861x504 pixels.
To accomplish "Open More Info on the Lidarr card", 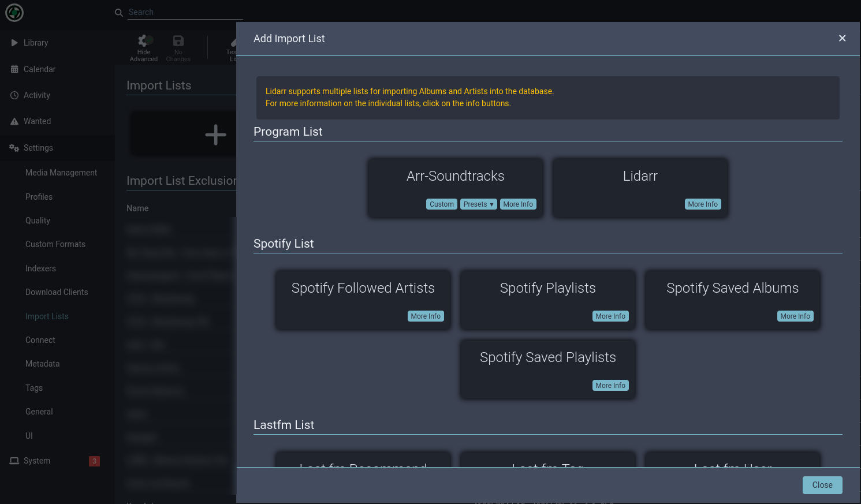I will (703, 204).
